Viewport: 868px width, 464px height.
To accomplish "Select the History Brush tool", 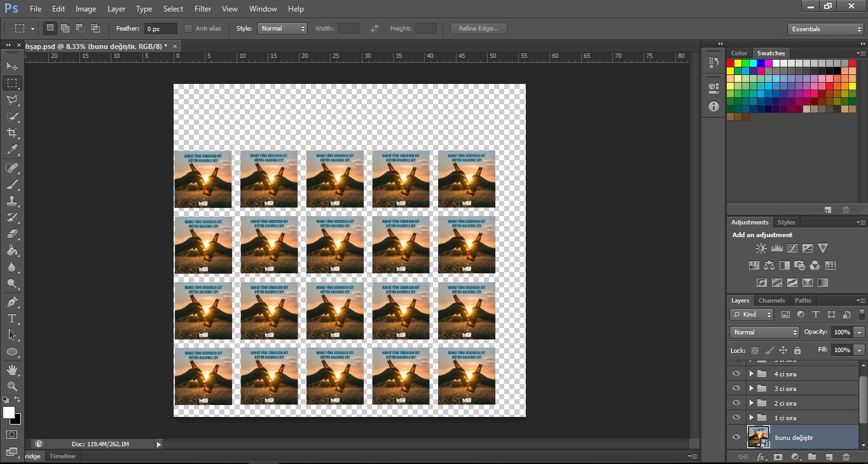I will pyautogui.click(x=12, y=217).
